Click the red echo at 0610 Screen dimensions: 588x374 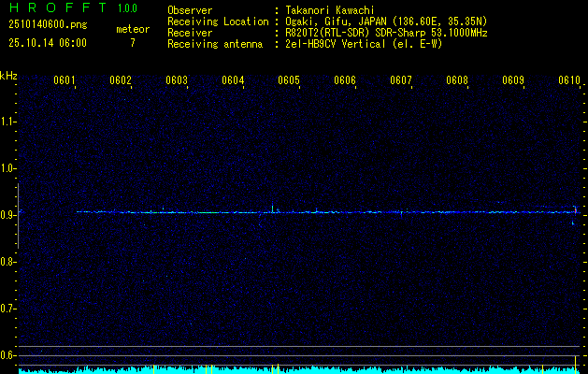(575, 210)
